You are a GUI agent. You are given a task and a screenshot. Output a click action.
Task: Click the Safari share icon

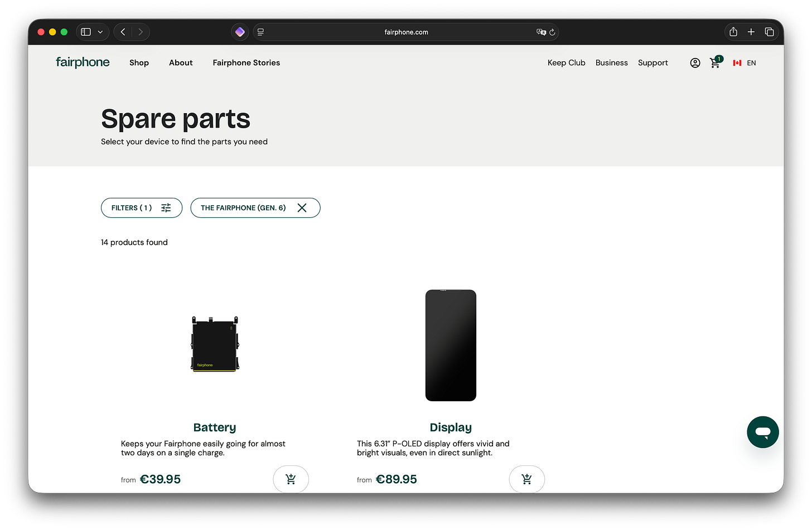click(733, 32)
